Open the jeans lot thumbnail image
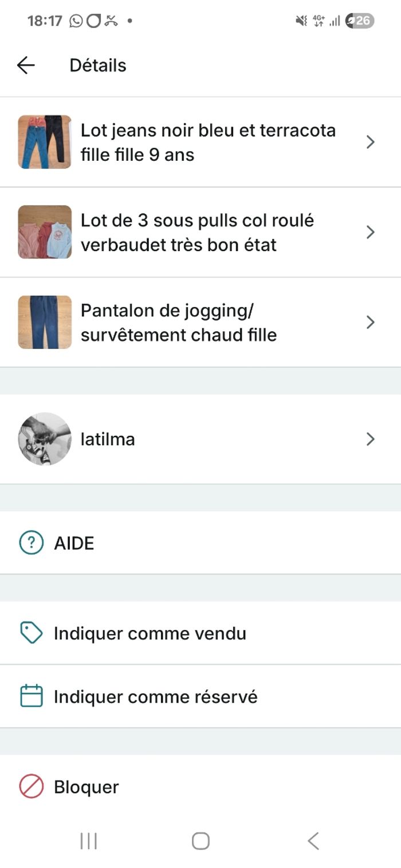Screen dimensions: 401x868 (45, 142)
